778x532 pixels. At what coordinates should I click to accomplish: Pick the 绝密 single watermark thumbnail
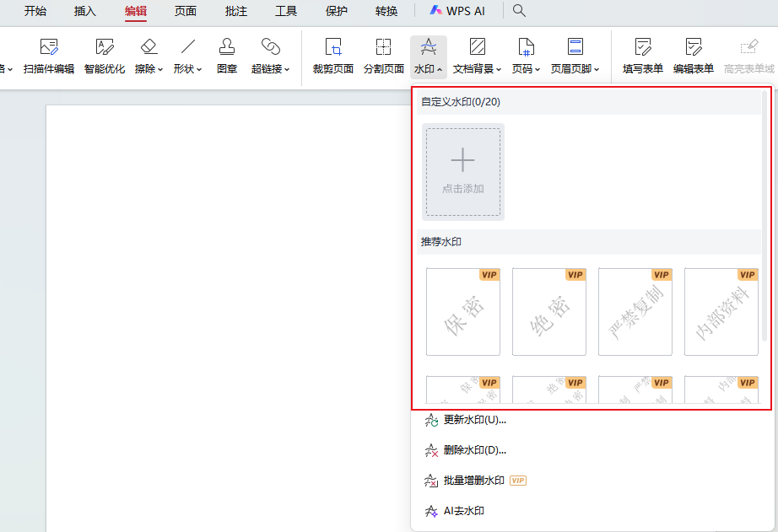[548, 312]
